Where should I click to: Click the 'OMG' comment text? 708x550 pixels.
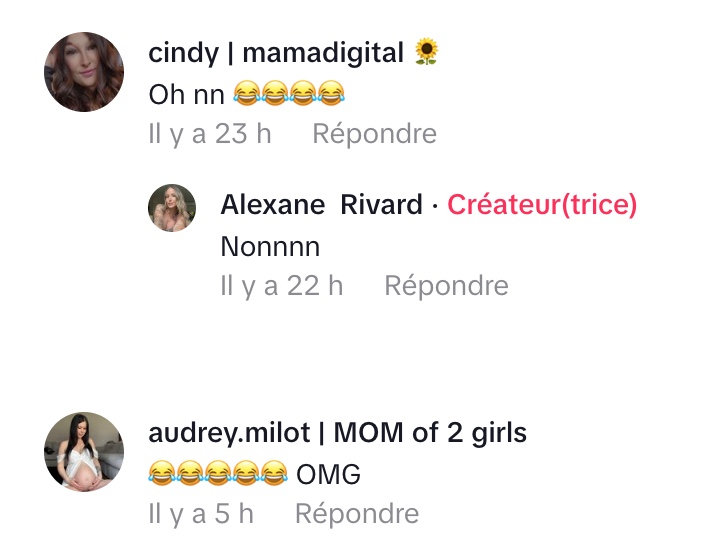pyautogui.click(x=329, y=473)
